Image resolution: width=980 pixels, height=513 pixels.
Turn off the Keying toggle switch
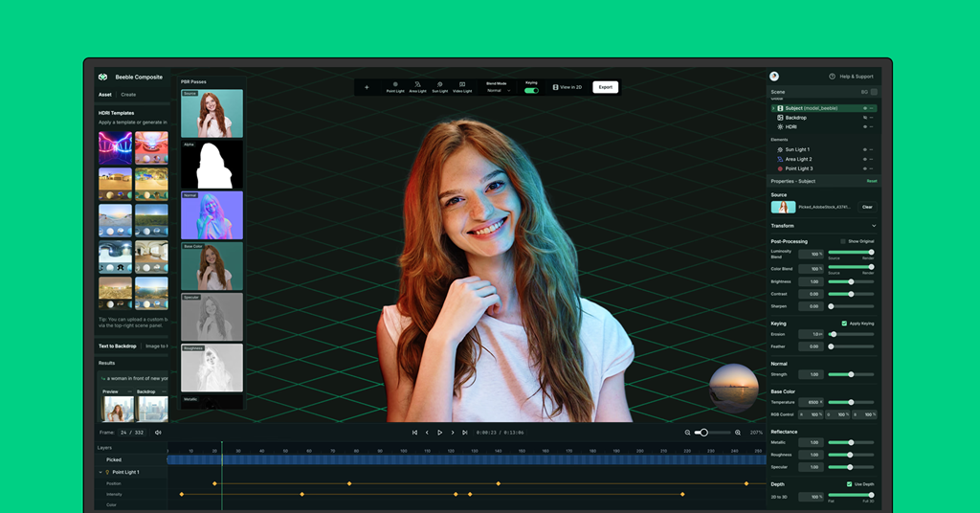531,90
